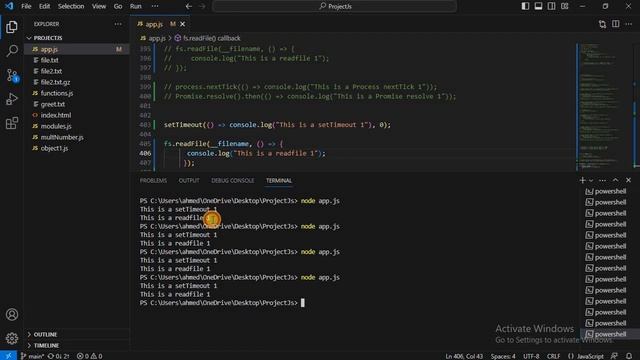
Task: Create a new terminal with plus icon
Action: (x=582, y=180)
